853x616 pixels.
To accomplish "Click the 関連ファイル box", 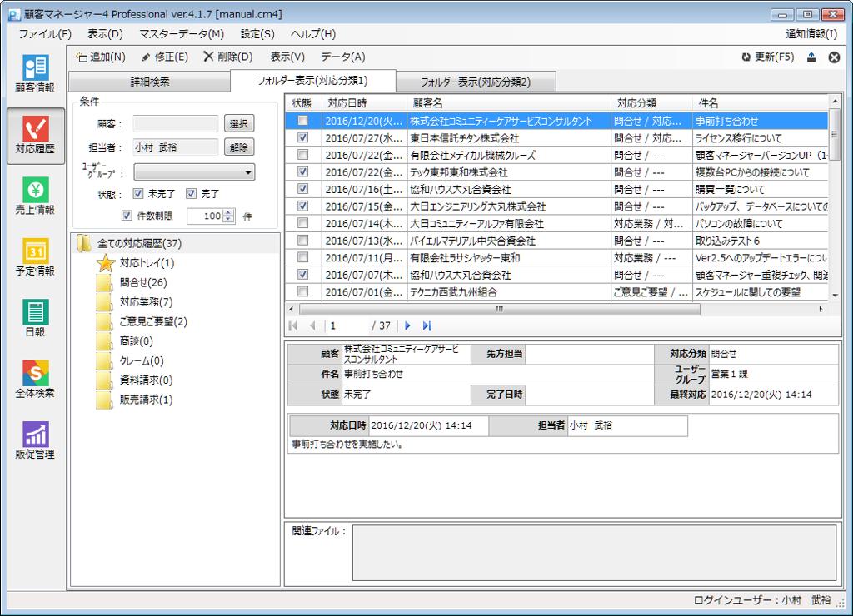I will pyautogui.click(x=594, y=553).
